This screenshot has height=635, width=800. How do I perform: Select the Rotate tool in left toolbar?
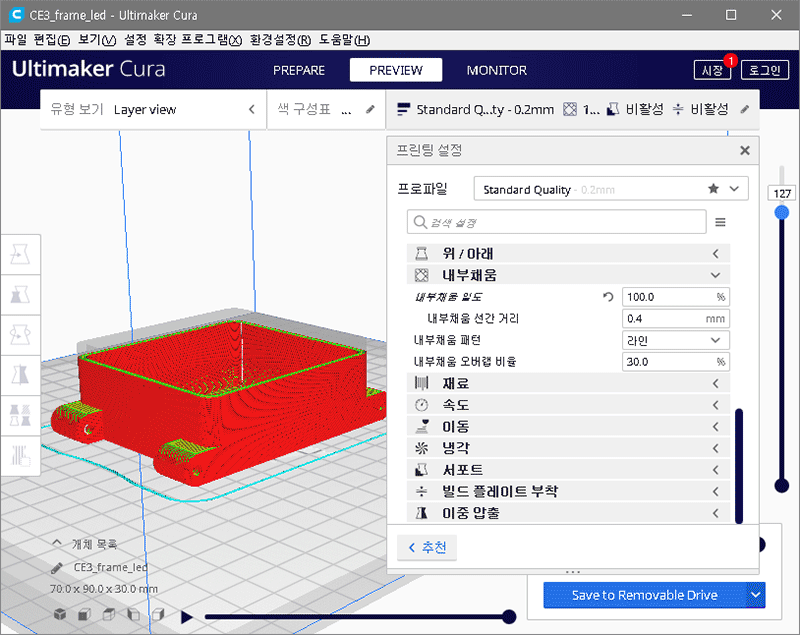pos(20,335)
